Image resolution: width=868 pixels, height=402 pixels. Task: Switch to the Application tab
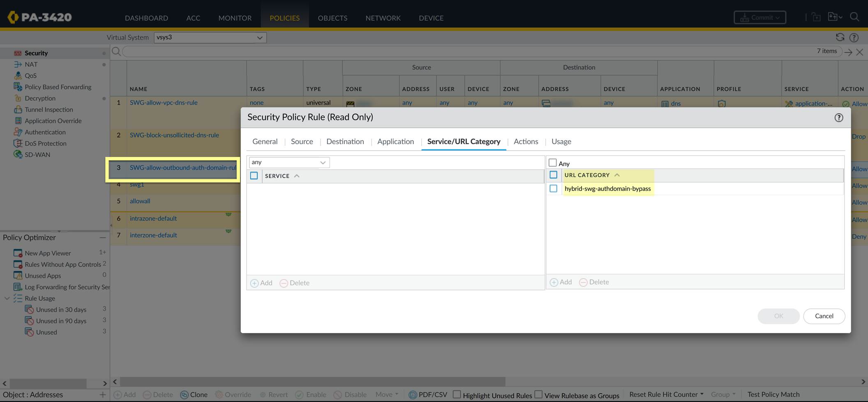click(396, 141)
